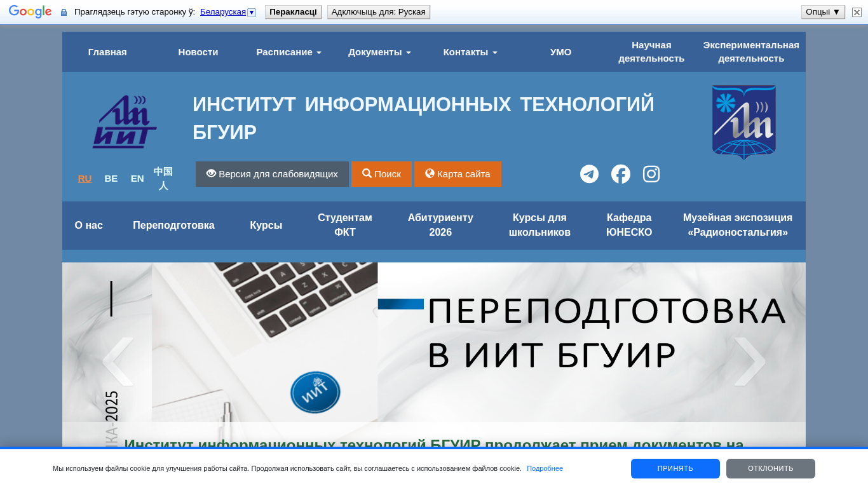The height and width of the screenshot is (488, 868).
Task: Open the О нас menu item
Action: click(x=89, y=226)
